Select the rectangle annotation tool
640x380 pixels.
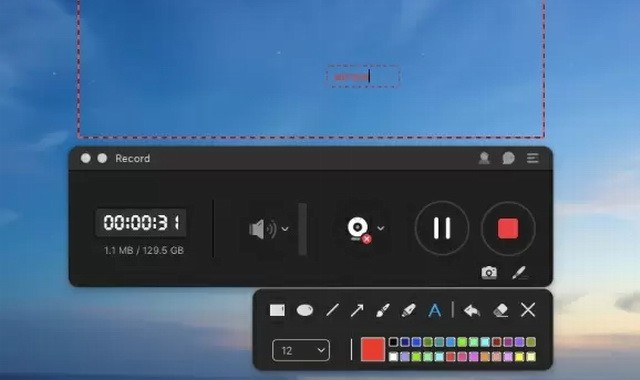click(x=277, y=310)
